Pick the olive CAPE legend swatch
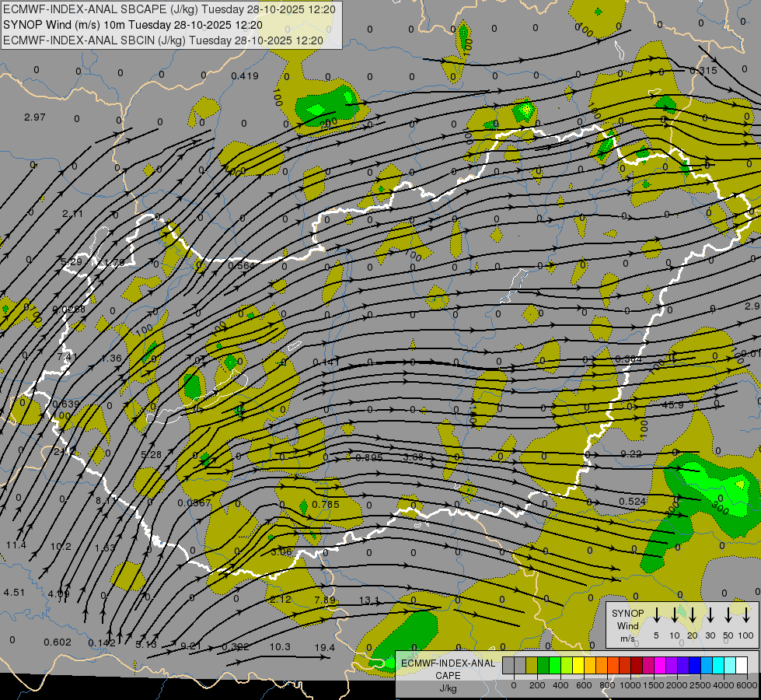Image resolution: width=761 pixels, height=700 pixels. tap(532, 665)
